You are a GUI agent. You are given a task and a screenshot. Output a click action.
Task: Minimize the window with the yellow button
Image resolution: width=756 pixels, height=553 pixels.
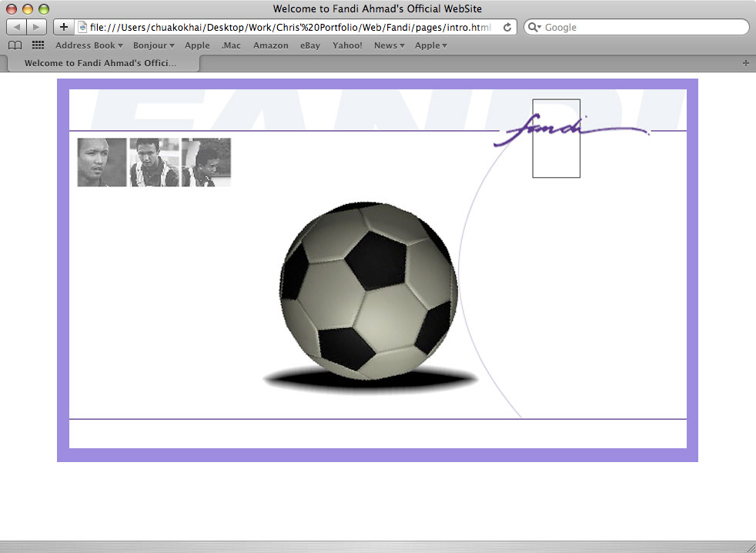(28, 8)
